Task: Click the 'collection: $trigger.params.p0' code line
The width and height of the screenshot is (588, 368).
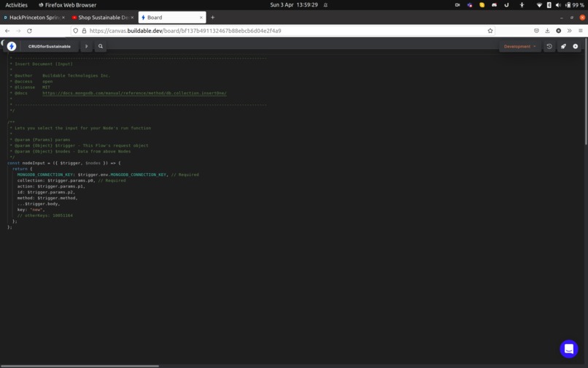Action: pos(71,180)
